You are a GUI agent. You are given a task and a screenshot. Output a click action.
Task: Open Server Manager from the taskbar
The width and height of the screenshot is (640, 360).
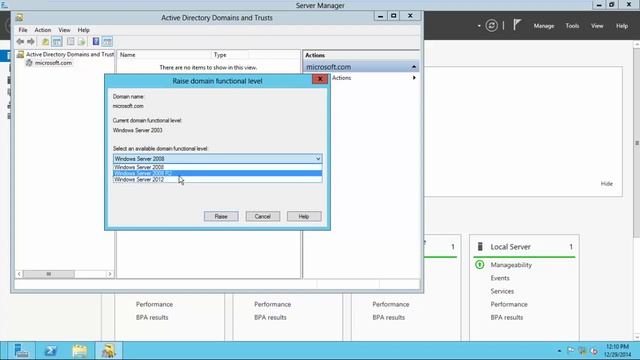[x=21, y=351]
